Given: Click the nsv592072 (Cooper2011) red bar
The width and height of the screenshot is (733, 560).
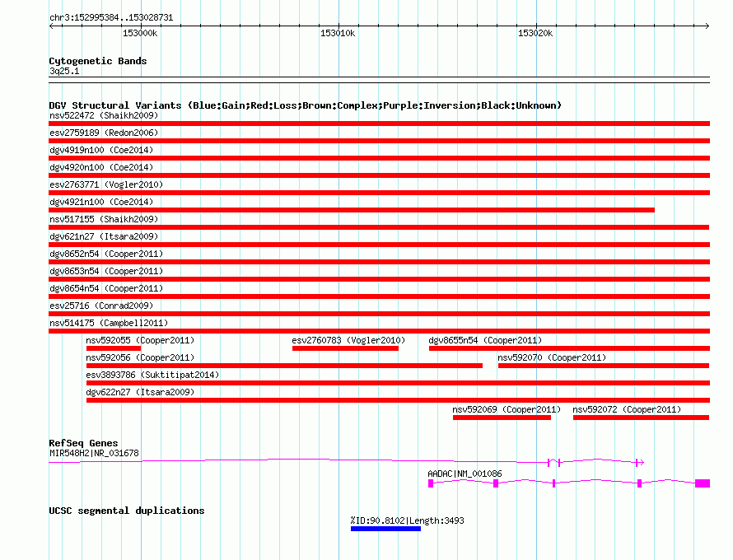Looking at the screenshot, I should [x=642, y=418].
